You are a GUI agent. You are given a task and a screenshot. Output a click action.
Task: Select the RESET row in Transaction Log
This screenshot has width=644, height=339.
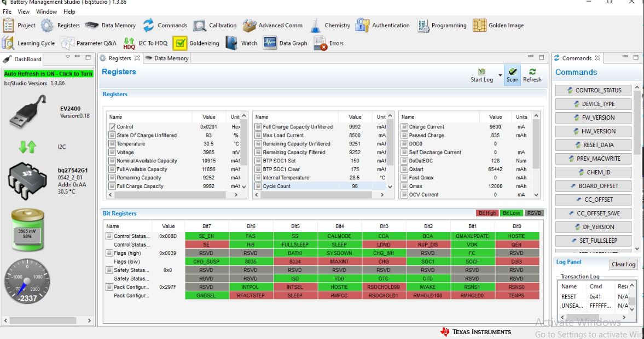tap(594, 296)
